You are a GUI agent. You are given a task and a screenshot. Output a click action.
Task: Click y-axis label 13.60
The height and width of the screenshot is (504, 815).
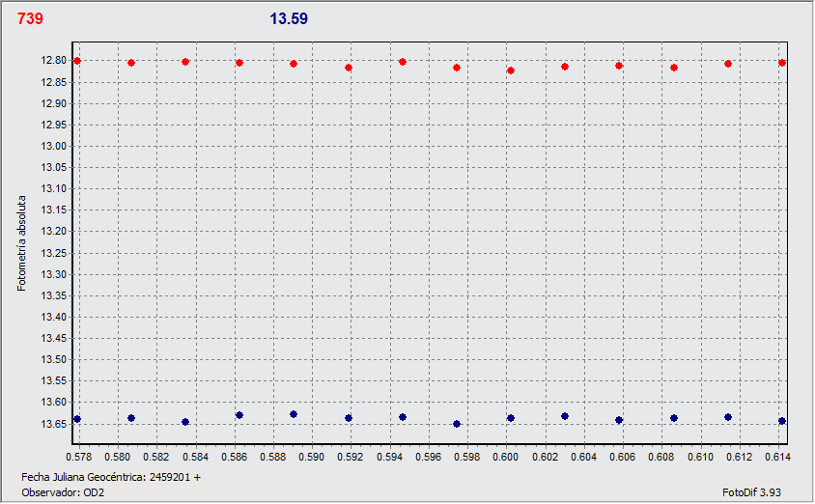tap(54, 403)
